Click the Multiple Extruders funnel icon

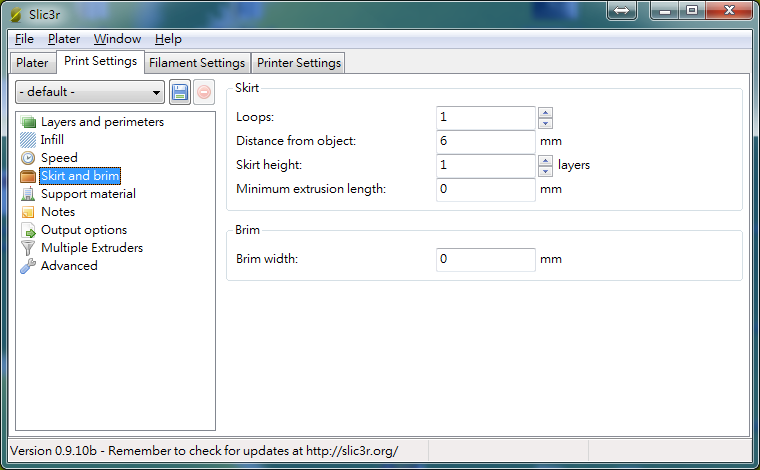pyautogui.click(x=28, y=248)
